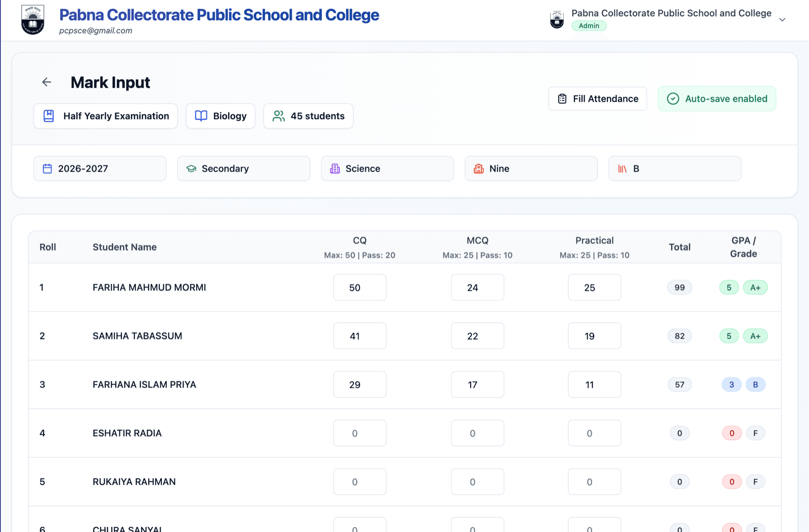Click CQ mark field for Fariha Mahmud Mormi
Image resolution: width=809 pixels, height=532 pixels.
359,287
